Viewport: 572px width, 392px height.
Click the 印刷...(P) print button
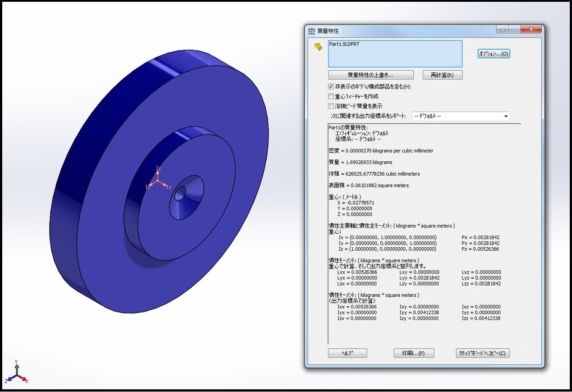(x=414, y=353)
